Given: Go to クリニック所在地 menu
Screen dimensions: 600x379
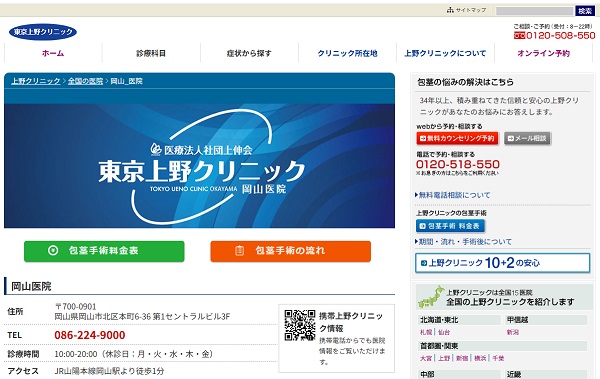Looking at the screenshot, I should (347, 53).
